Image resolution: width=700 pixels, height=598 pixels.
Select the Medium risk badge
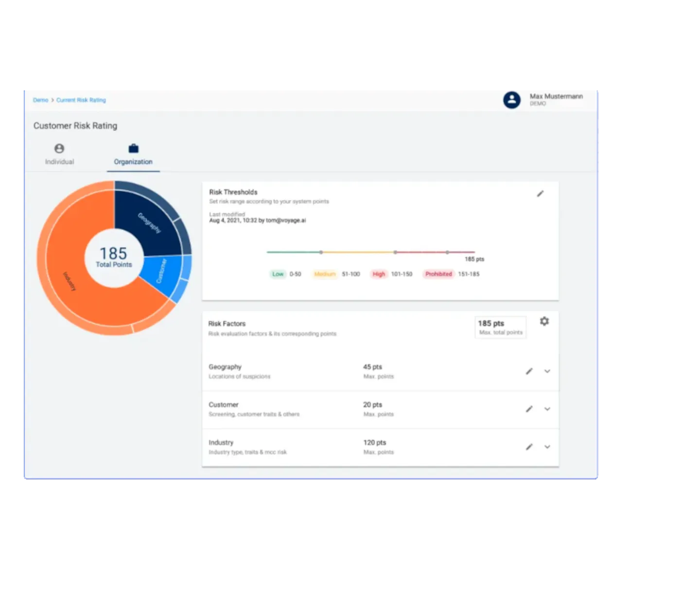325,274
